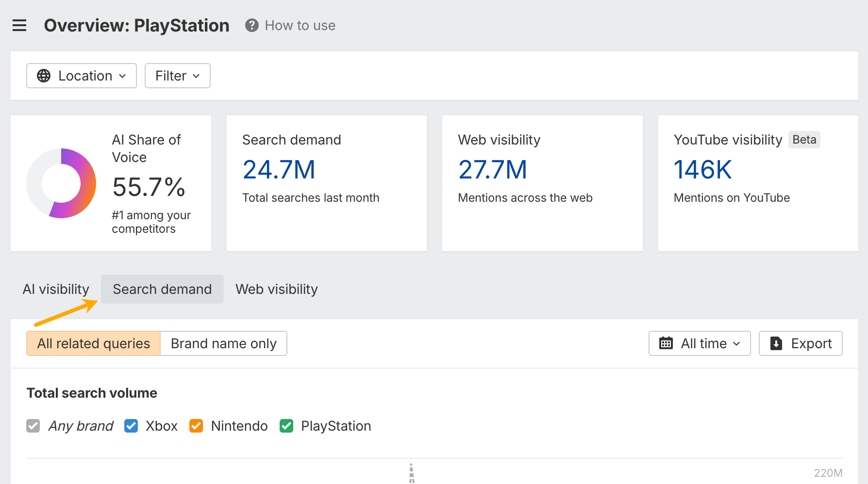Viewport: 868px width, 484px height.
Task: Click the globe icon in Location button
Action: pos(44,76)
